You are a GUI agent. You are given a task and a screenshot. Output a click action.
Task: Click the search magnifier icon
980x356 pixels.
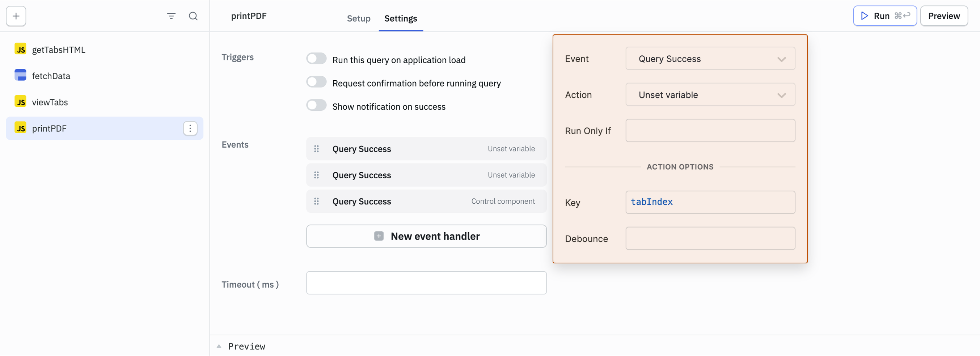193,16
